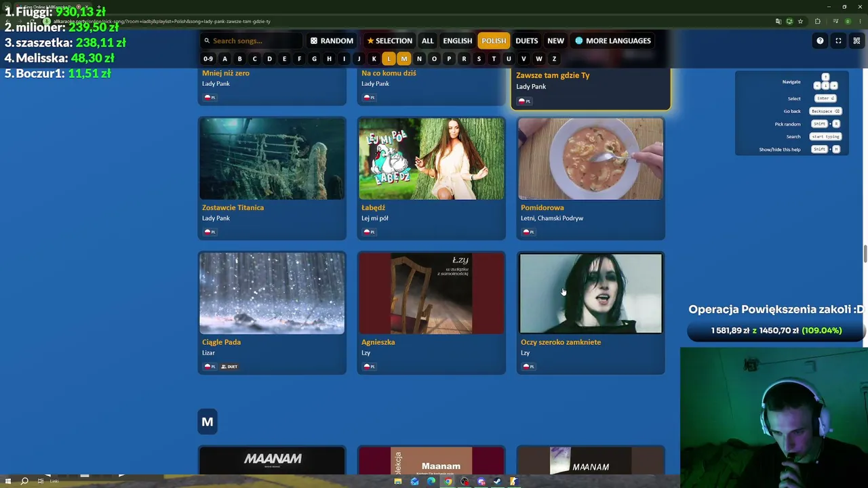Image resolution: width=868 pixels, height=488 pixels.
Task: Expand MORE LANGUAGES options
Action: 613,41
